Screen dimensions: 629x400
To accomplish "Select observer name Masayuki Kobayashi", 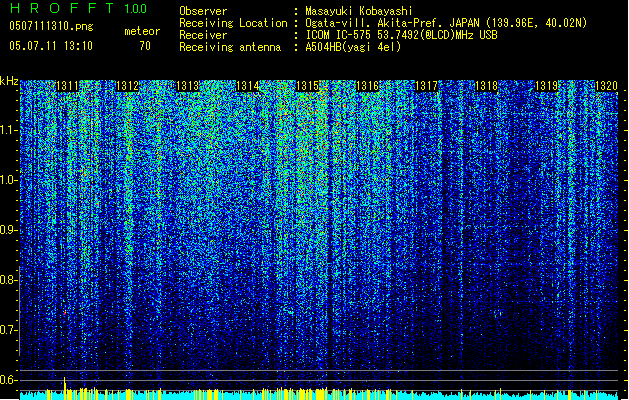I will [x=359, y=11].
